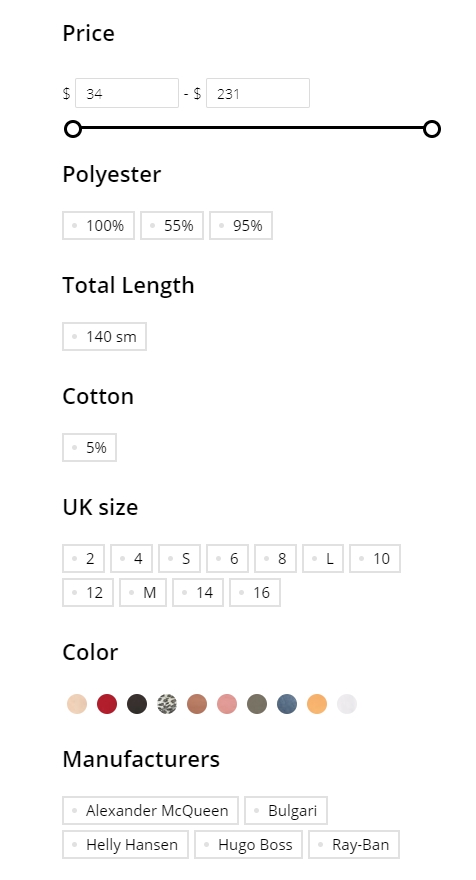
Task: Click the minimum price input field
Action: (127, 93)
